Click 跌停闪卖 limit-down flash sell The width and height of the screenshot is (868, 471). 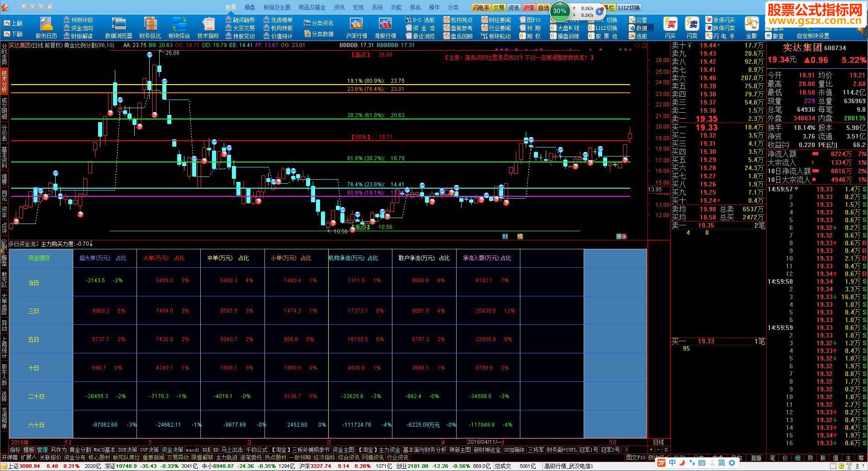pos(721,28)
